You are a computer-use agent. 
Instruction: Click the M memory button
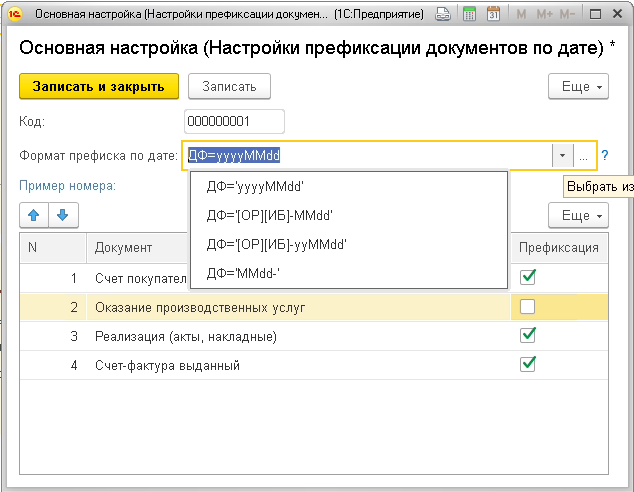coord(518,15)
